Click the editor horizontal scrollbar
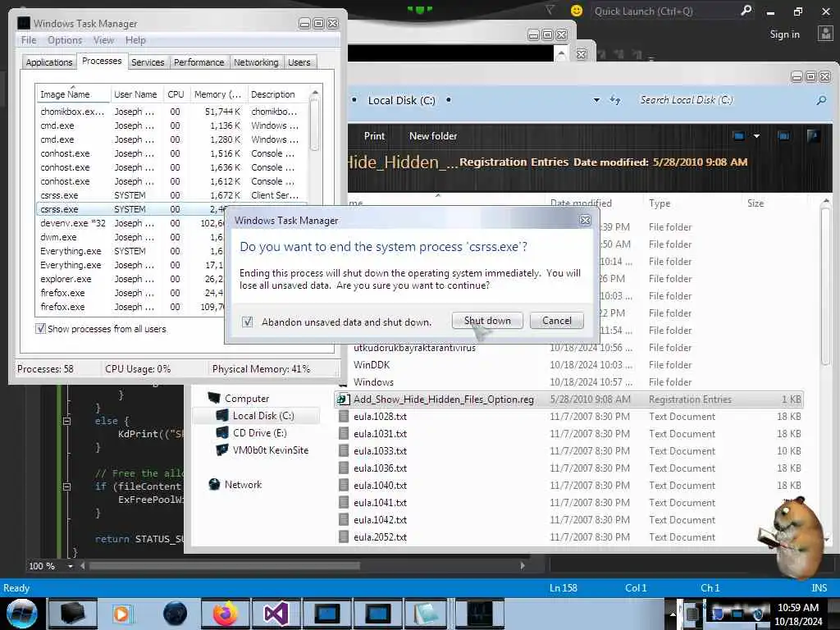 point(224,566)
